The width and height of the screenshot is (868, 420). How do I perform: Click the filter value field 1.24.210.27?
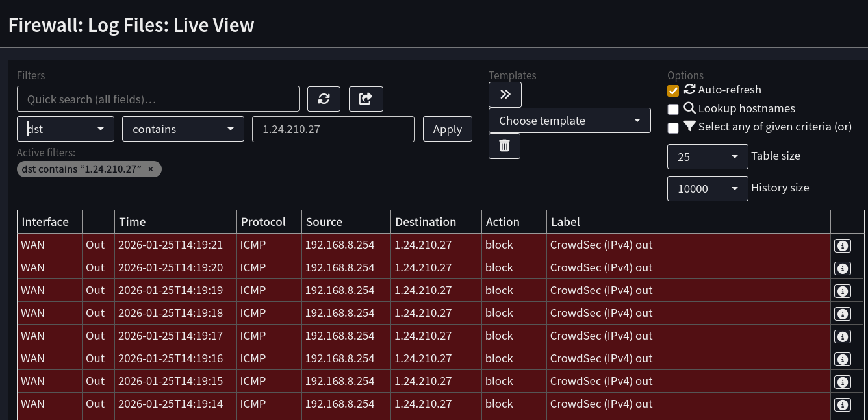333,129
